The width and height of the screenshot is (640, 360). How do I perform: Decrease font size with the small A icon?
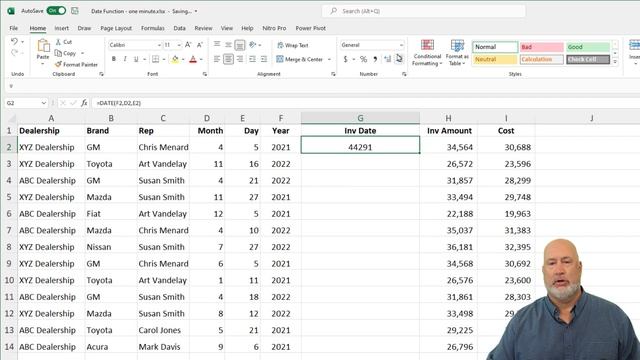[200, 45]
